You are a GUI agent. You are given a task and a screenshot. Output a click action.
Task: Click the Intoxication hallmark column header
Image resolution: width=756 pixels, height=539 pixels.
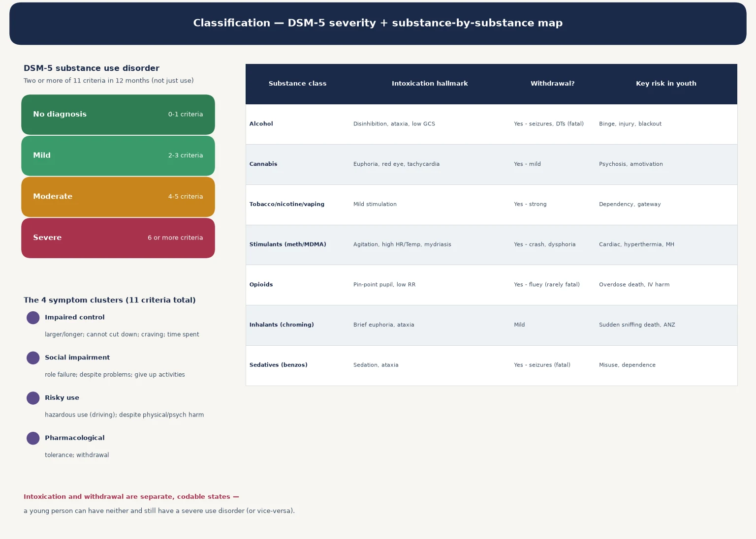click(x=430, y=84)
